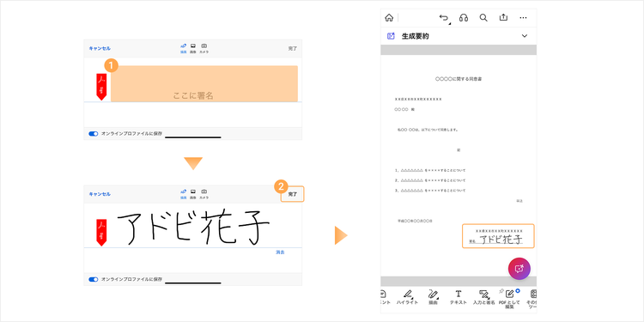Select the テキスト tool

[x=459, y=297]
